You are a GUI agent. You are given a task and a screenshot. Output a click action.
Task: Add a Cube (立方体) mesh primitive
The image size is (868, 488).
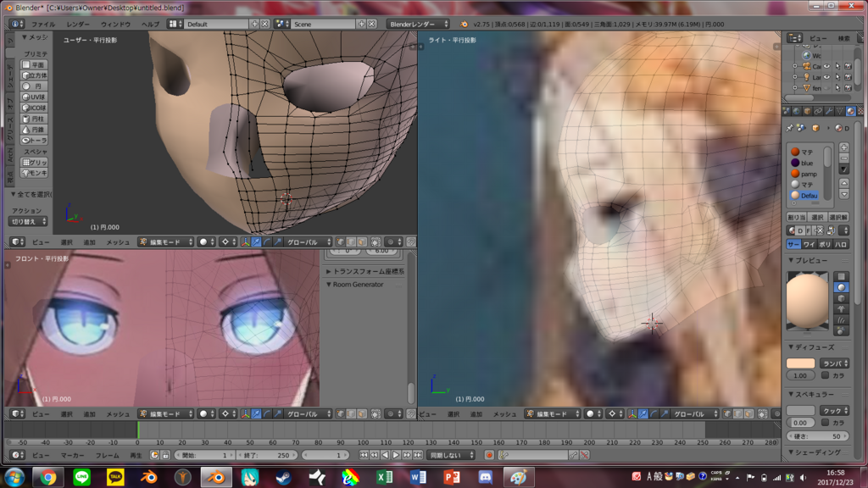34,75
